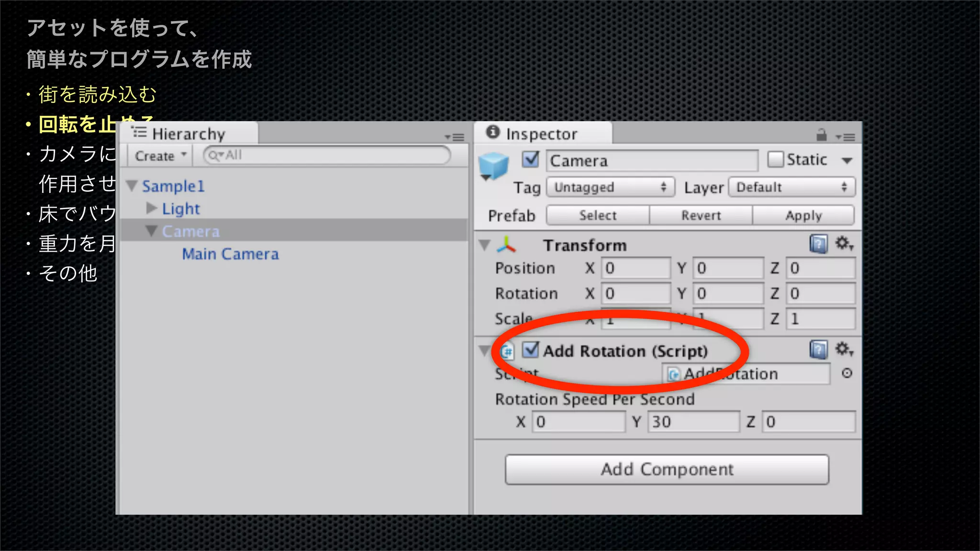
Task: Switch to the Inspector tab
Action: tap(541, 134)
